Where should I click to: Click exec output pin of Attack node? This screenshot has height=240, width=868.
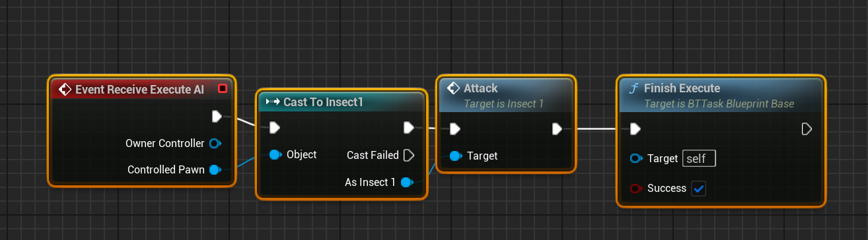point(558,129)
